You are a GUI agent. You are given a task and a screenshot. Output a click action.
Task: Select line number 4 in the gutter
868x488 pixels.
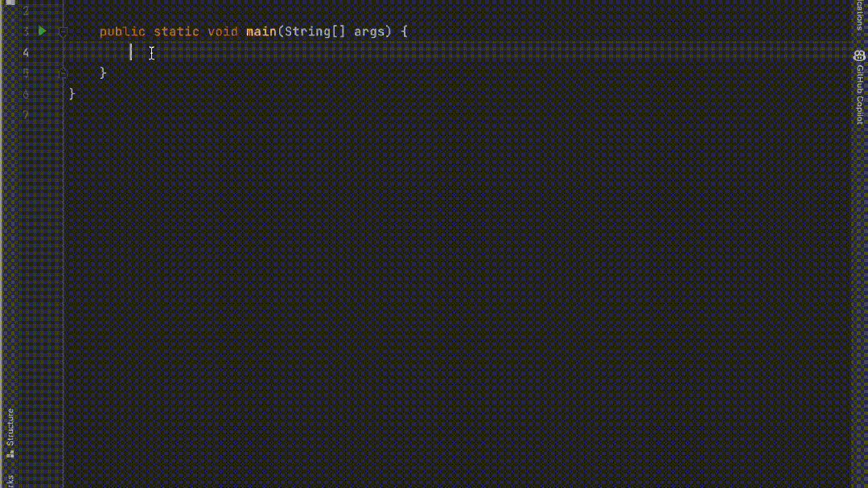point(26,52)
